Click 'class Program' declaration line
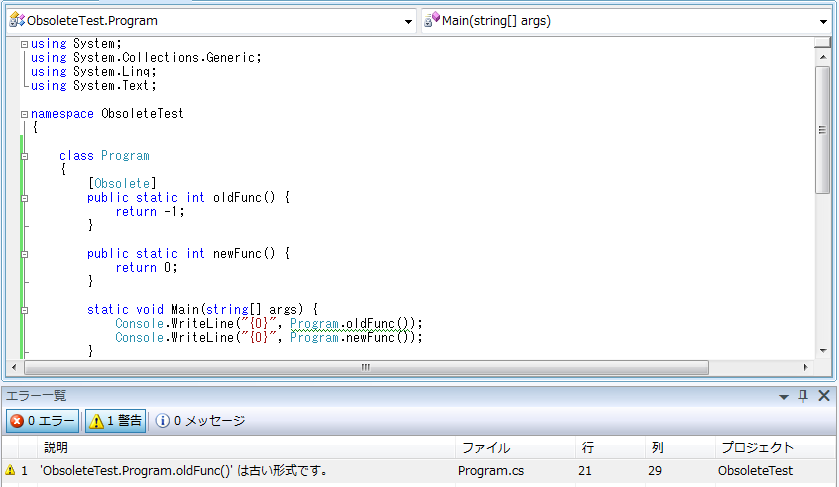Viewport: 839px width, 487px height. coord(104,156)
